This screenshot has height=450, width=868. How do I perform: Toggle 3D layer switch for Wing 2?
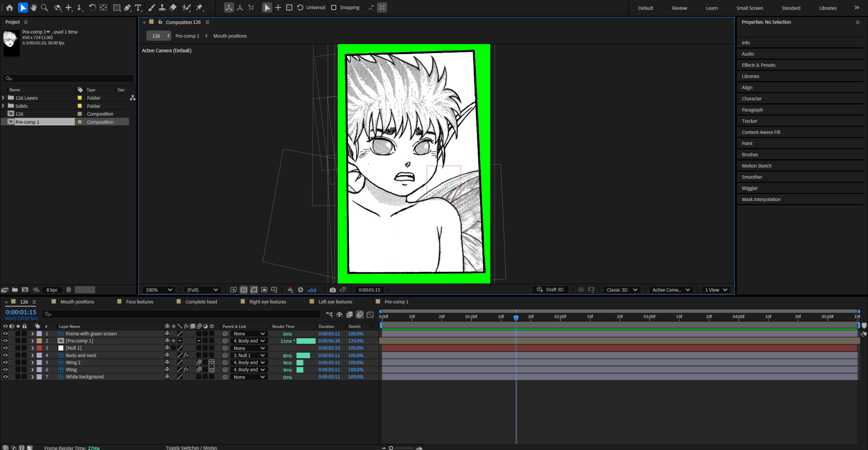coord(212,363)
